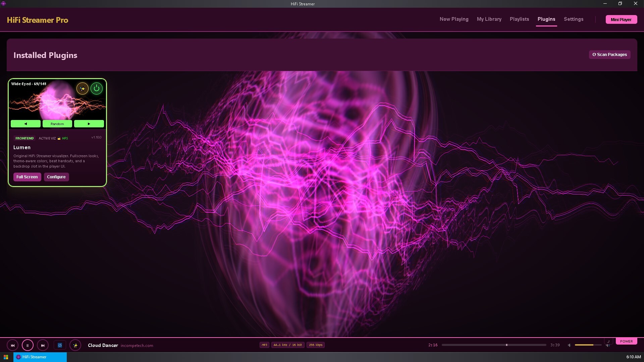
Task: Click the taskbar clock
Action: [634, 357]
